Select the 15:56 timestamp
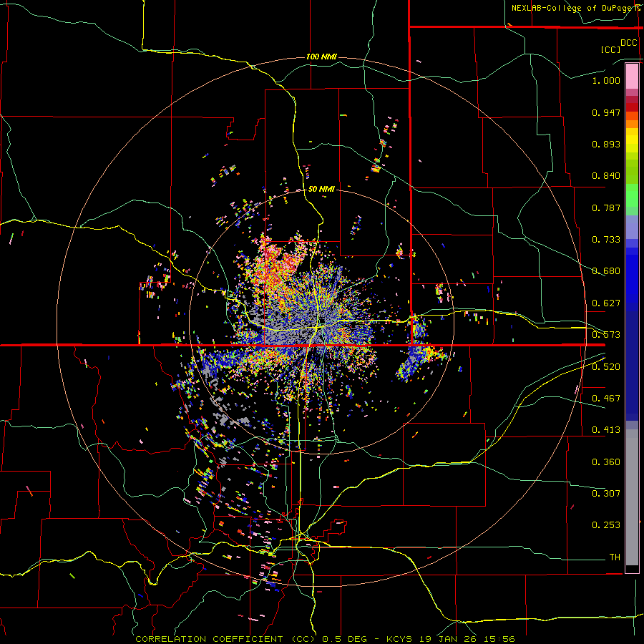This screenshot has height=644, width=644. [498, 639]
